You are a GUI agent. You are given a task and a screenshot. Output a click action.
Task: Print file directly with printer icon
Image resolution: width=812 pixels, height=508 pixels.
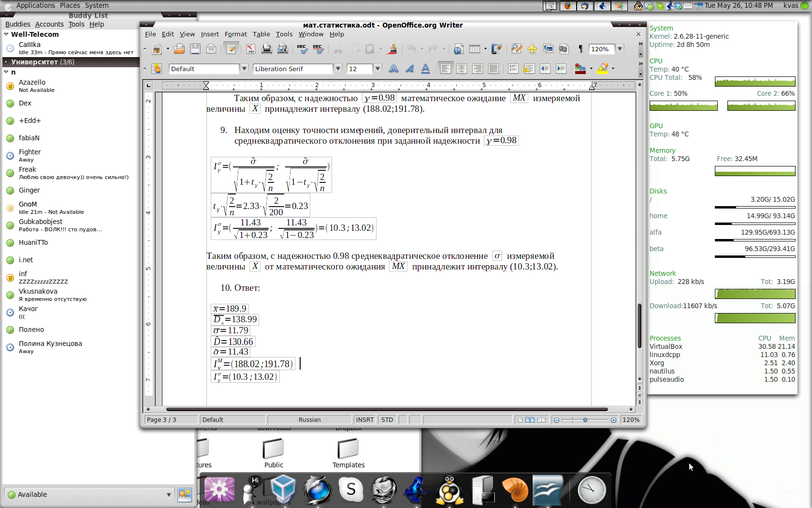click(x=266, y=49)
